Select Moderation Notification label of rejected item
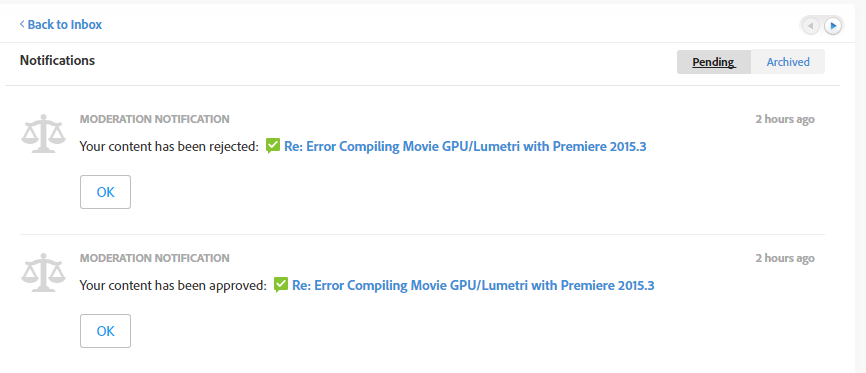 [155, 119]
